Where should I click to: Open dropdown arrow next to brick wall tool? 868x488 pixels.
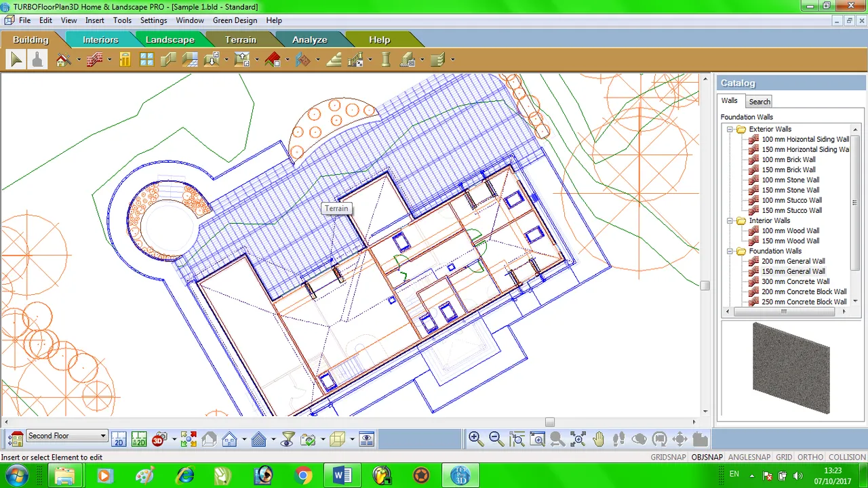click(109, 60)
